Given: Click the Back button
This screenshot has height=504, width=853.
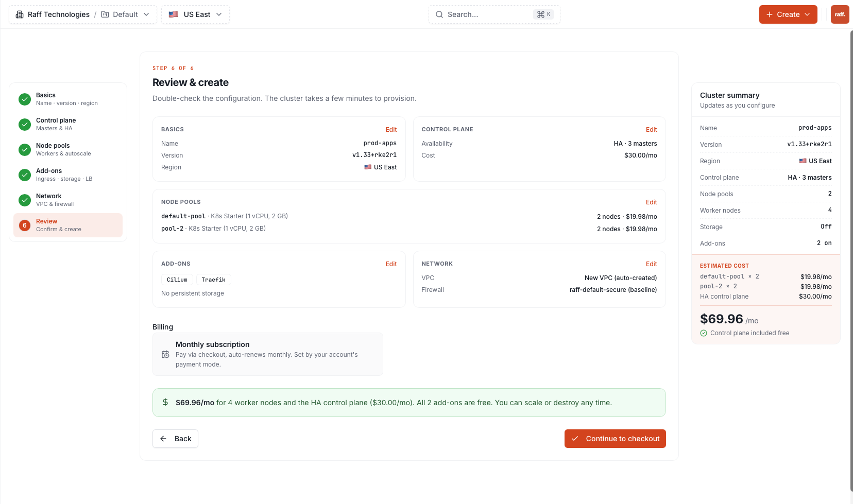Looking at the screenshot, I should 175,439.
